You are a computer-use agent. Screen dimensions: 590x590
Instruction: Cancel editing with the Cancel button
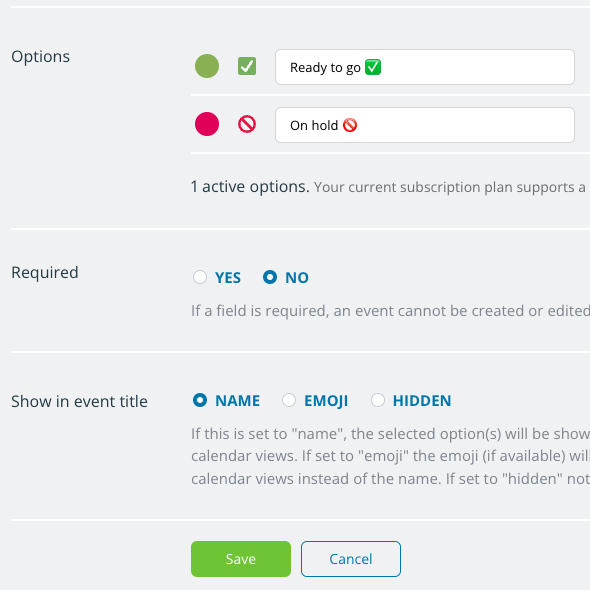tap(351, 559)
